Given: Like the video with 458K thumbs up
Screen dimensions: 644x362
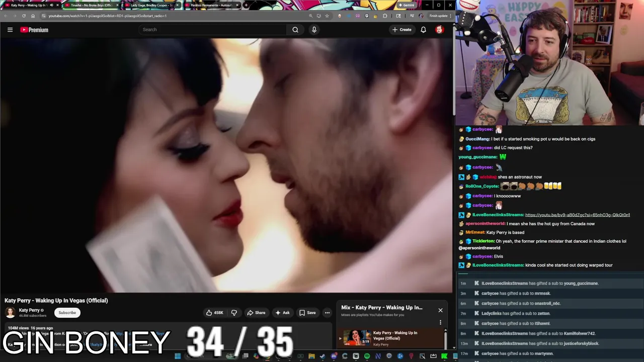Looking at the screenshot, I should 215,313.
